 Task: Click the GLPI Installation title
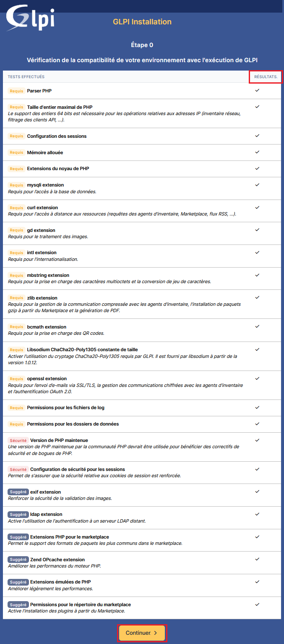point(142,22)
